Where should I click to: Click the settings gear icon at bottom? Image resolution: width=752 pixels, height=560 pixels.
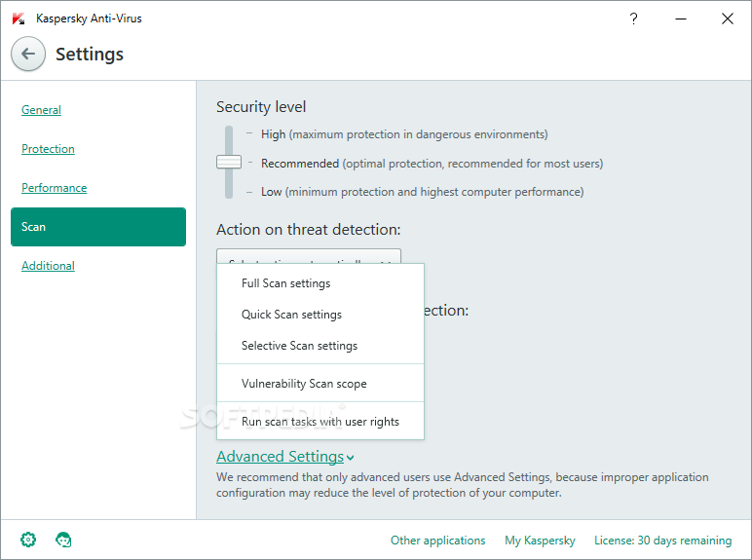28,540
